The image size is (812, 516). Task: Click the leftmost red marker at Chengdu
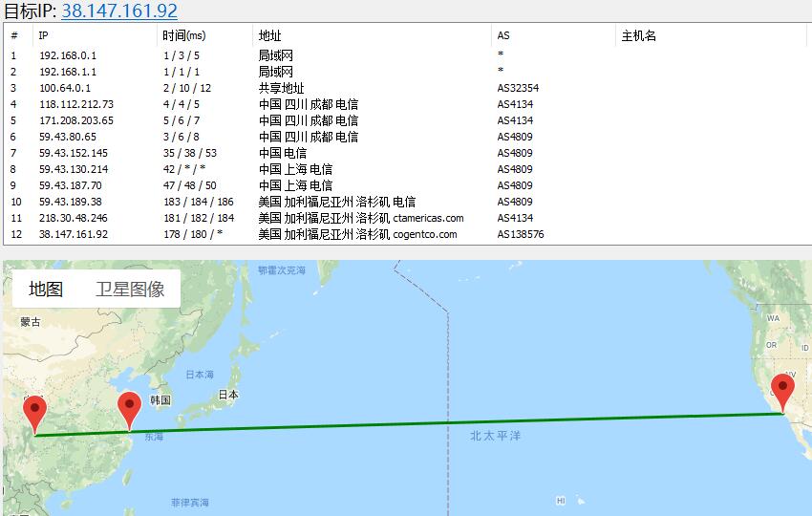pos(35,412)
